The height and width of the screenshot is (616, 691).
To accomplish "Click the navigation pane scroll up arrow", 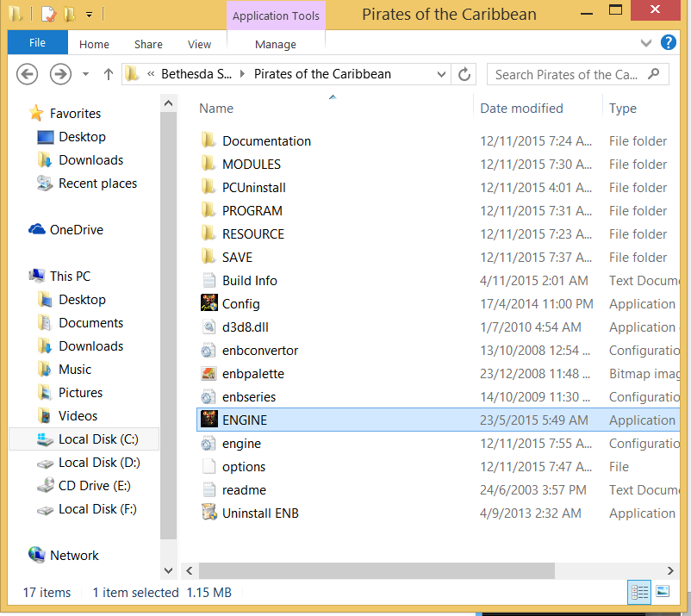I will pyautogui.click(x=168, y=103).
